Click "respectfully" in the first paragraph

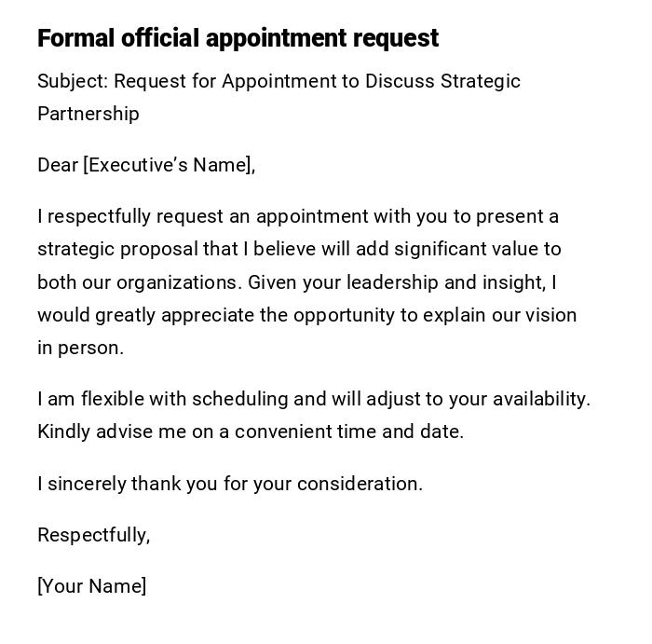click(99, 216)
